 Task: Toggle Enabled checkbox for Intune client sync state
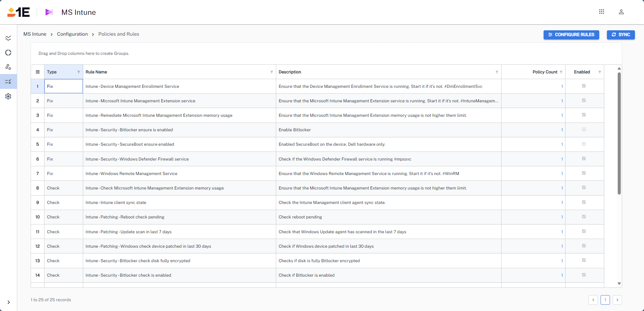(584, 202)
